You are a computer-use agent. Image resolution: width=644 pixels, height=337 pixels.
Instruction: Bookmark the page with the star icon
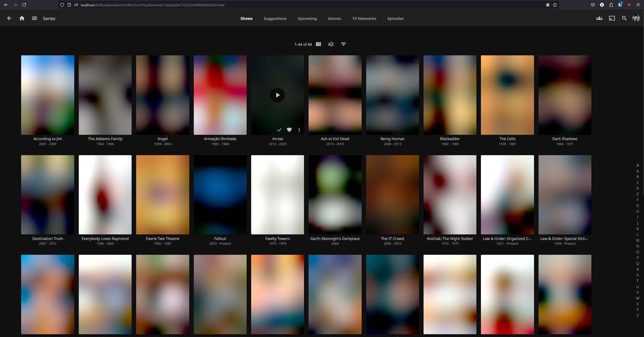tap(555, 5)
